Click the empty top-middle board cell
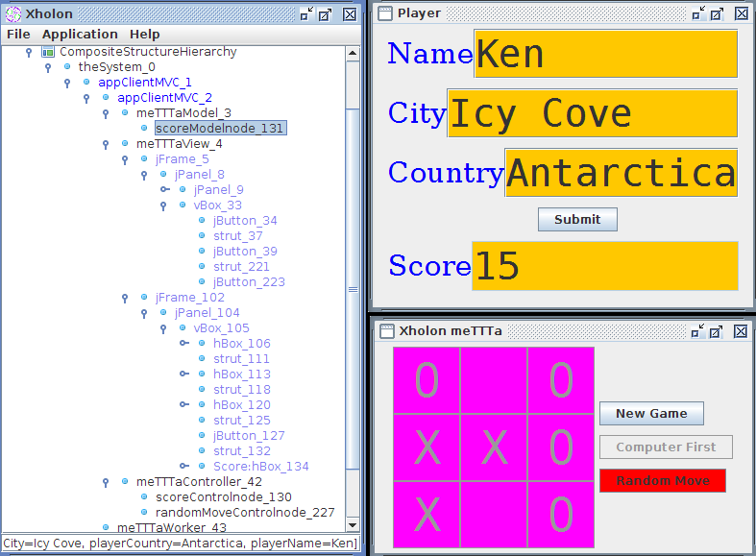 [x=494, y=380]
